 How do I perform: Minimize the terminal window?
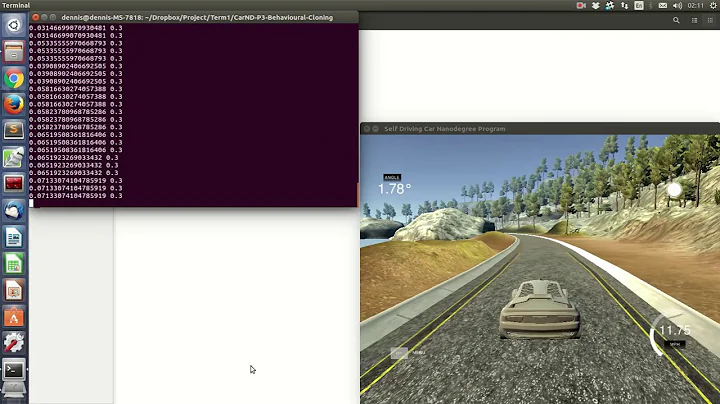click(44, 17)
